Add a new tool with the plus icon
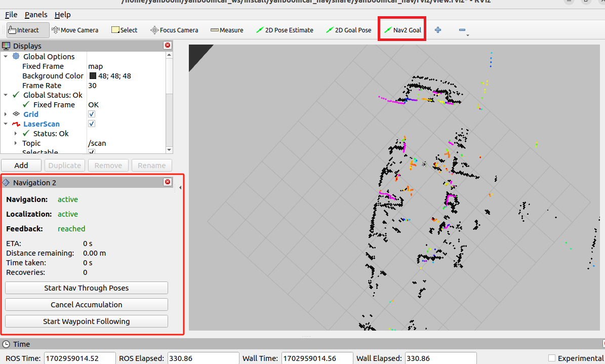 click(438, 30)
